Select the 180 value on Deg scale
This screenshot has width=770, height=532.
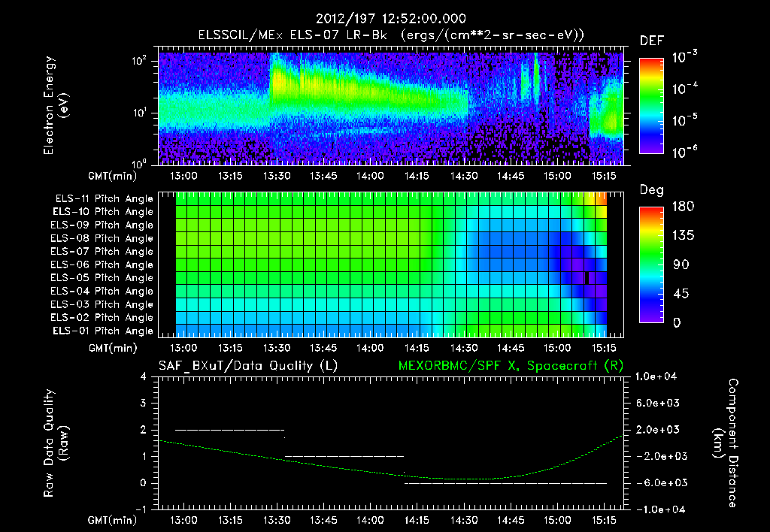tap(683, 206)
